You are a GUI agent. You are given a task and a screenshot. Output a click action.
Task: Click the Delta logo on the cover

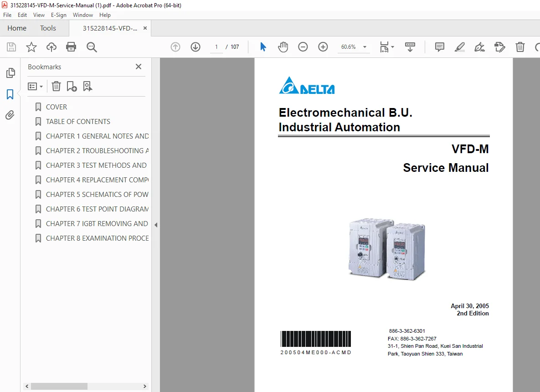point(307,85)
